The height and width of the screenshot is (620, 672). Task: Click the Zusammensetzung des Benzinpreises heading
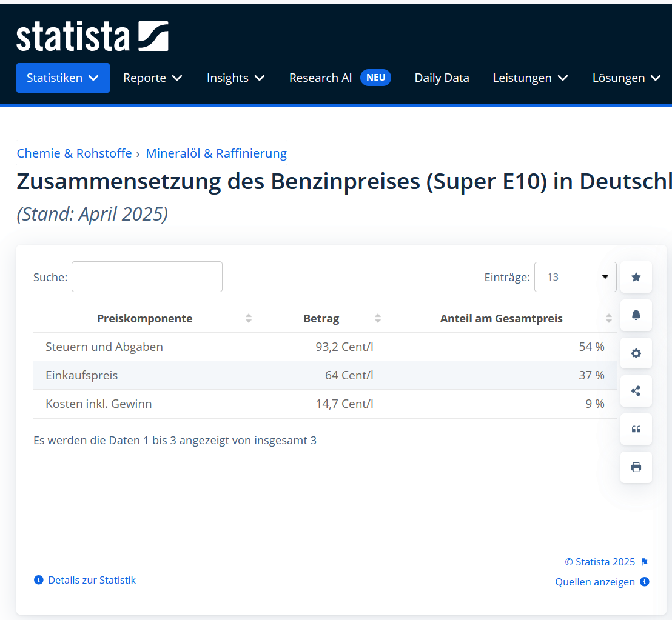coord(344,182)
